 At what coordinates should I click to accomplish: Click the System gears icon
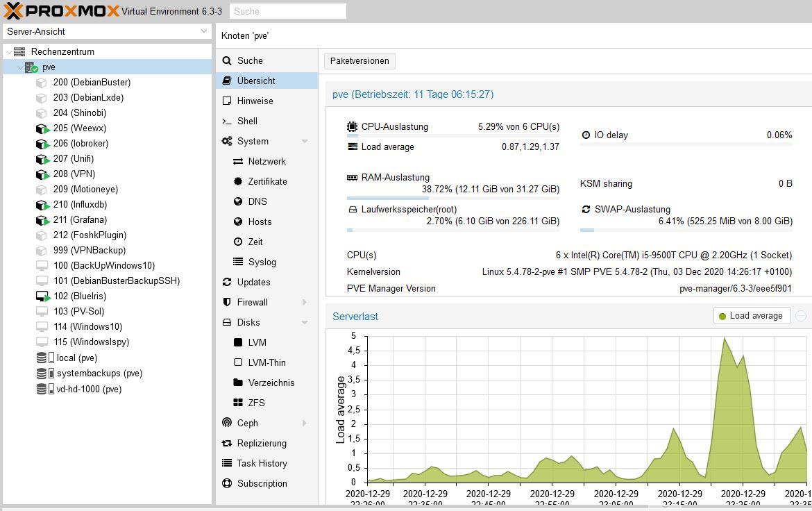coord(227,141)
